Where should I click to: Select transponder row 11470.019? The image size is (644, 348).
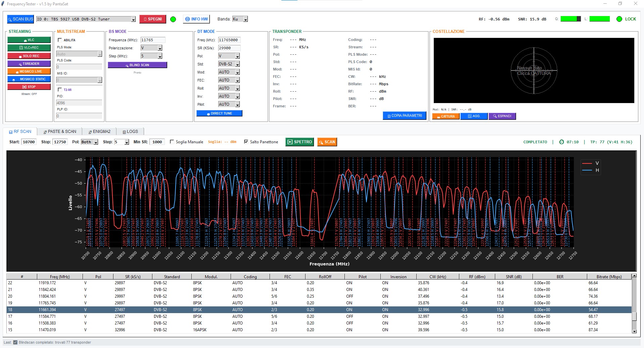(319, 330)
